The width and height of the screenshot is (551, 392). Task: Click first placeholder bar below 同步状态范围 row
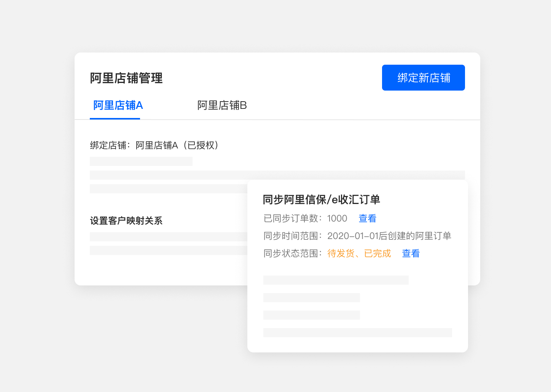[336, 280]
